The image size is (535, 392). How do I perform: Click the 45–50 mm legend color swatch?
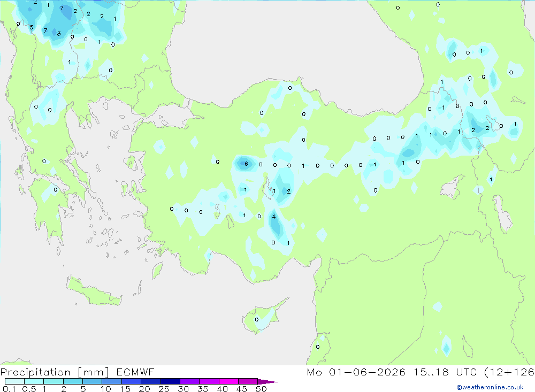248,381
